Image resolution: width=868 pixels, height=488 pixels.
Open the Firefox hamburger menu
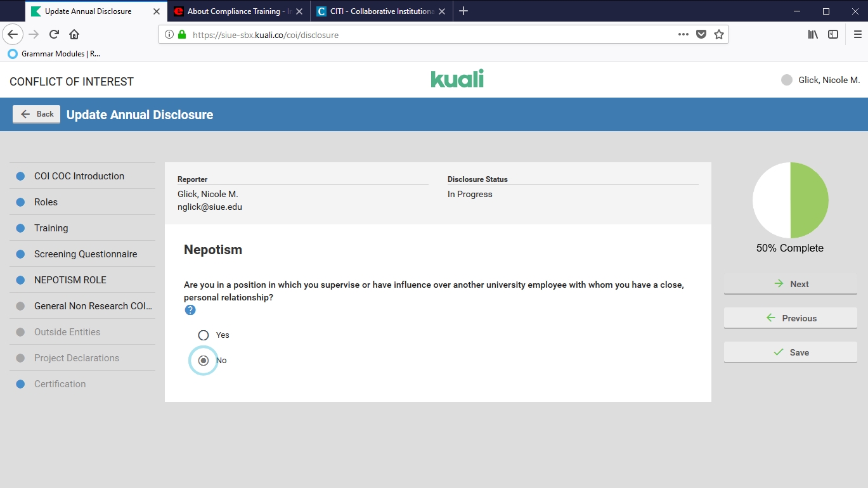click(x=857, y=34)
